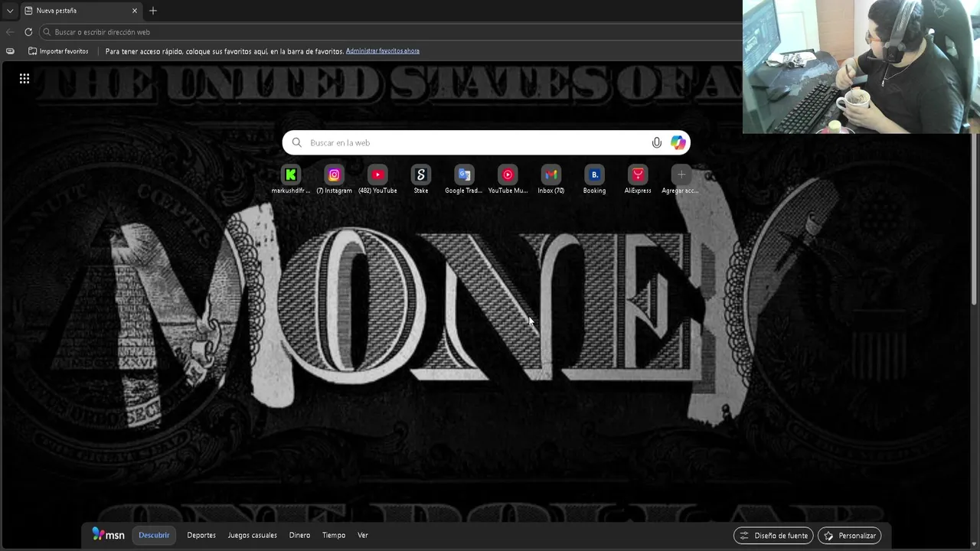Start voice search with microphone icon
This screenshot has width=980, height=551.
coord(656,142)
